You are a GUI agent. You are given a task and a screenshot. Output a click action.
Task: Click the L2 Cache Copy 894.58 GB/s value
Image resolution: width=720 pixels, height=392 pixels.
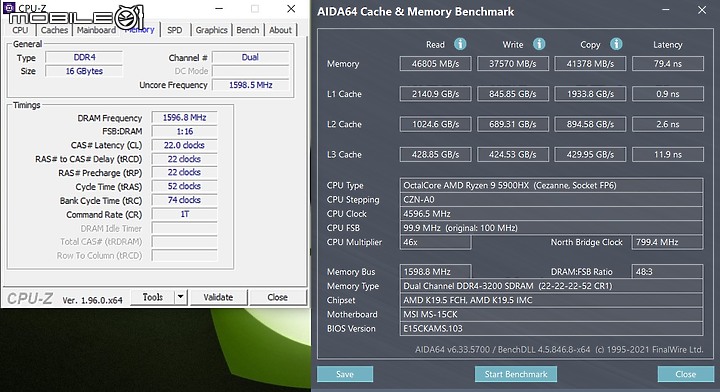pyautogui.click(x=590, y=124)
